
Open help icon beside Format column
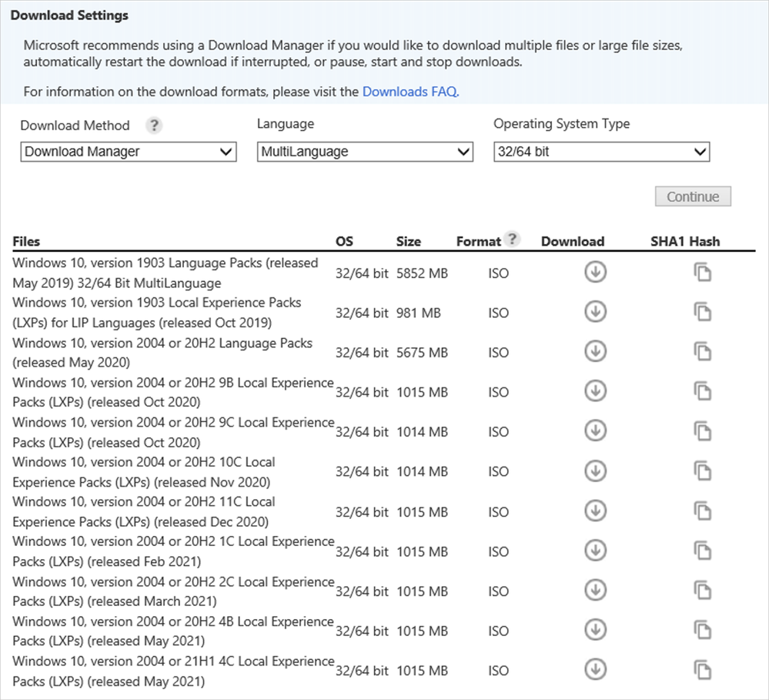512,239
